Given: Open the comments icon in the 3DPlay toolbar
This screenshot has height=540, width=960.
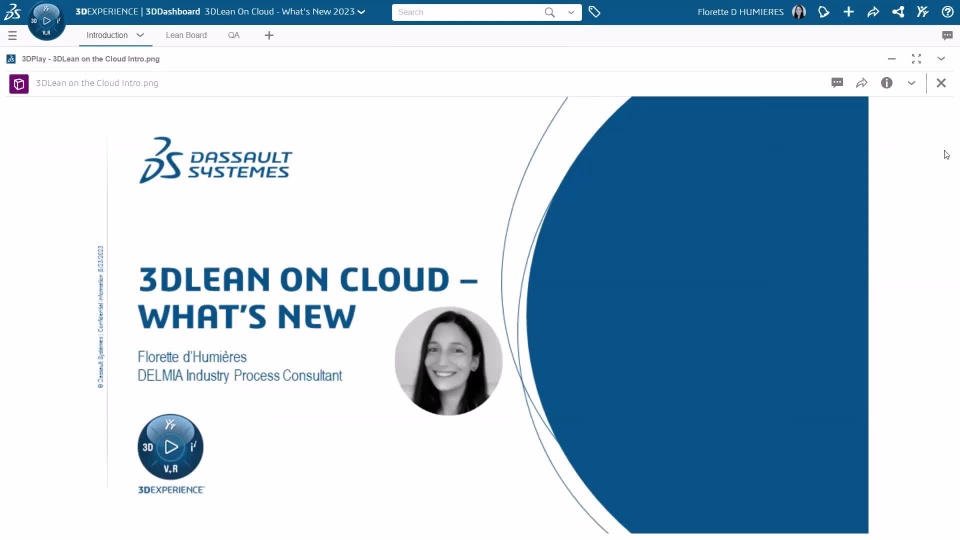Looking at the screenshot, I should click(x=837, y=83).
